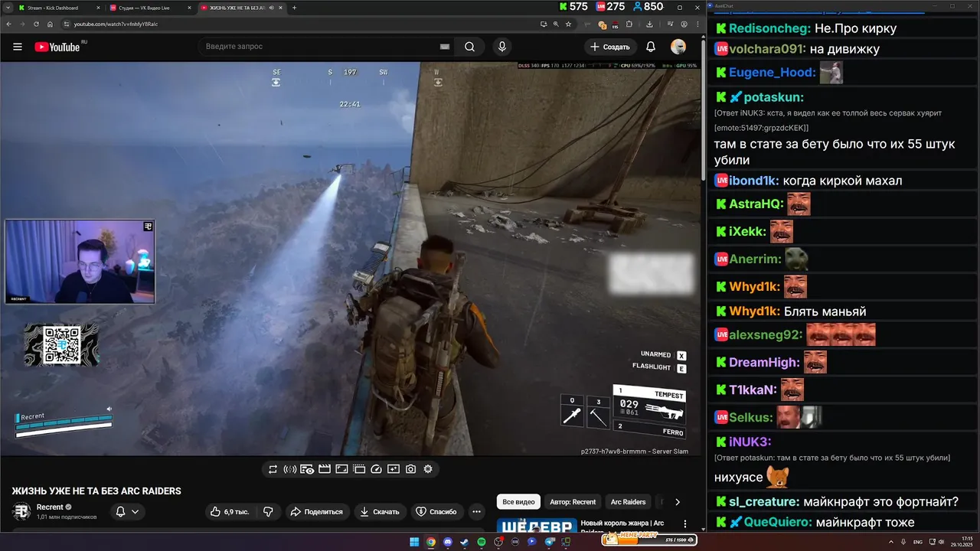Open Spotify from the taskbar
Viewport: 980px width, 551px height.
[482, 542]
